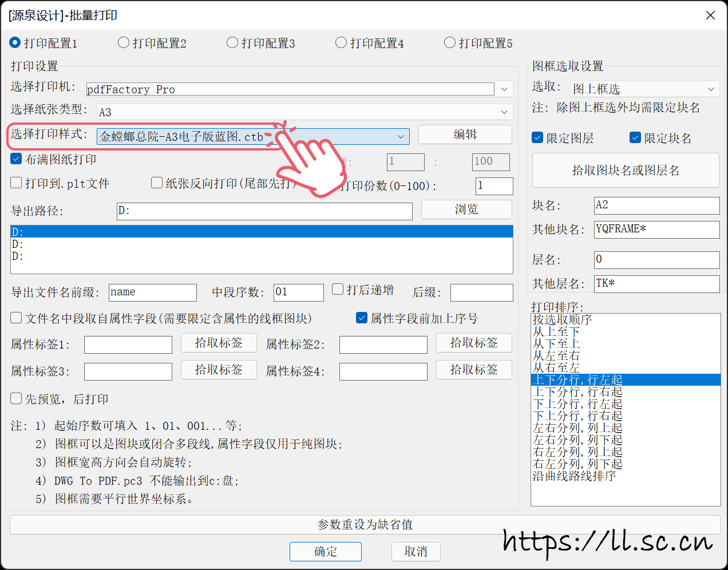Close the 批量打印 dialog window
This screenshot has height=570, width=728.
click(710, 15)
